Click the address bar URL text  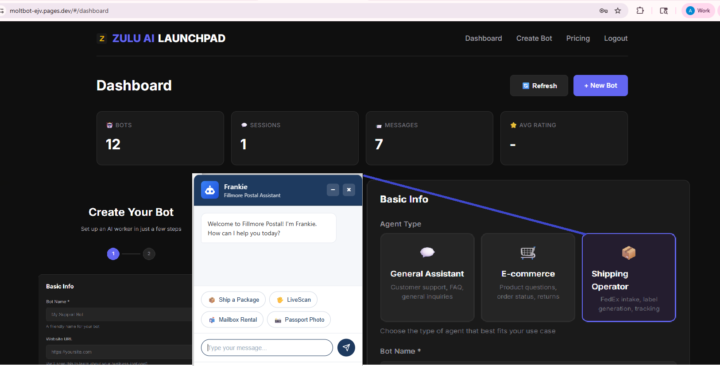[x=59, y=11]
